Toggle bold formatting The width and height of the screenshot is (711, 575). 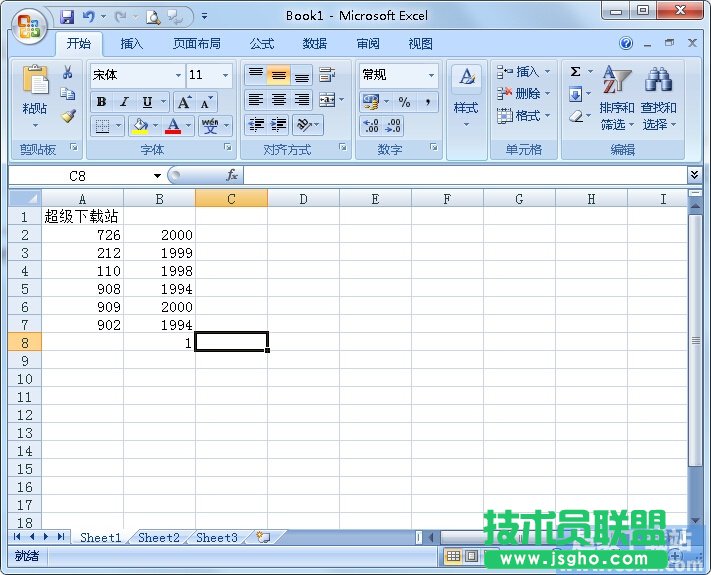click(101, 102)
